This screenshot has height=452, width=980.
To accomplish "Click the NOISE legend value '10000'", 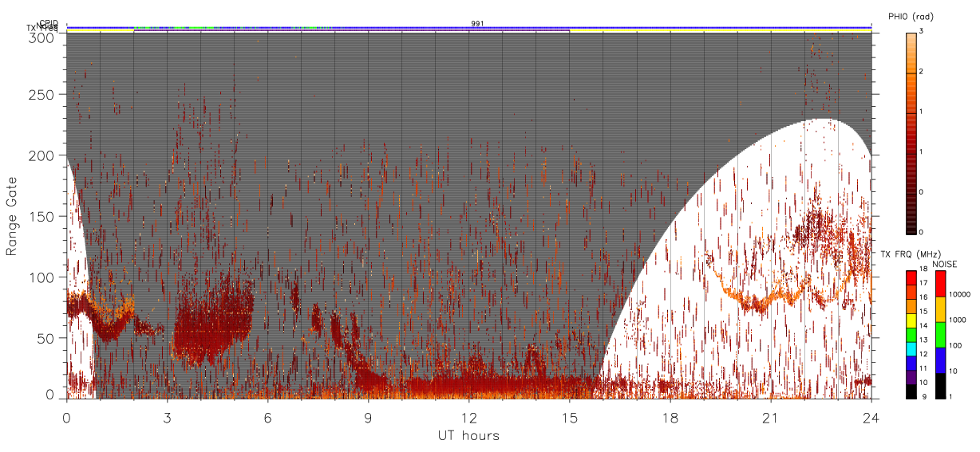I will 959,294.
